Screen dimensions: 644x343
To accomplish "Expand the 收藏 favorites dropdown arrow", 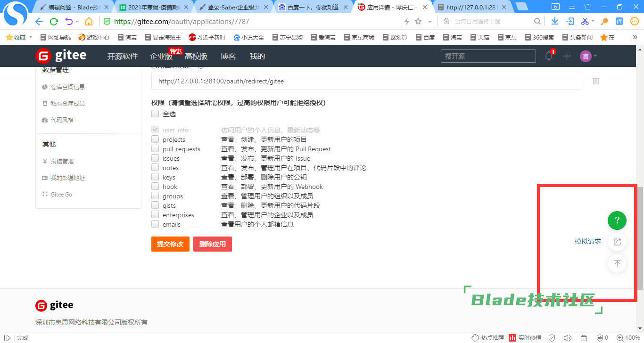I will coord(31,37).
